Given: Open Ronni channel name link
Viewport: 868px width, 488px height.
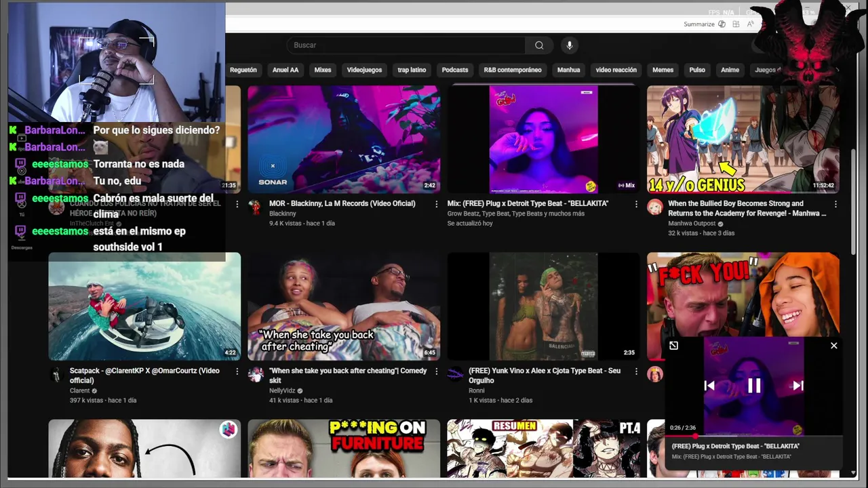Looking at the screenshot, I should coord(477,391).
